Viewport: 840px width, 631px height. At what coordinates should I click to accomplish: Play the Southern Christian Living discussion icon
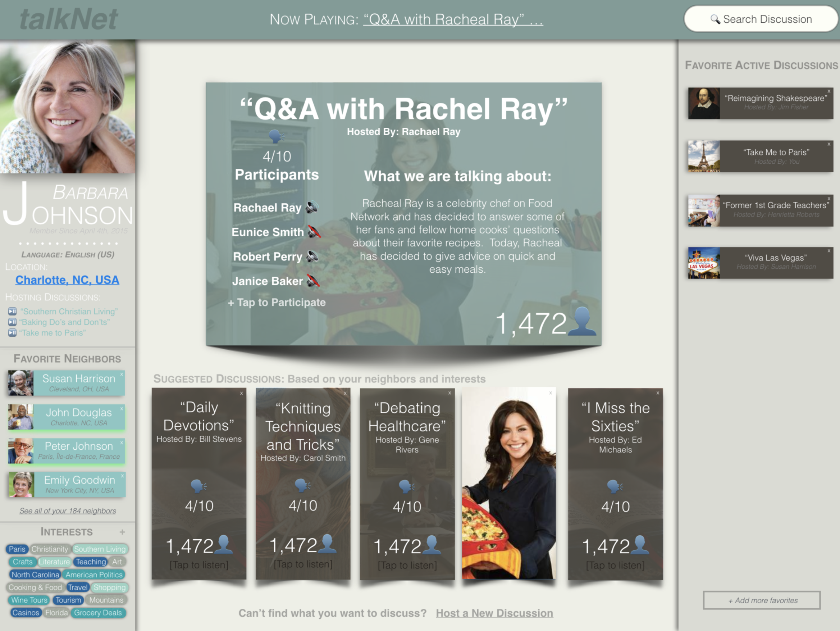point(12,312)
